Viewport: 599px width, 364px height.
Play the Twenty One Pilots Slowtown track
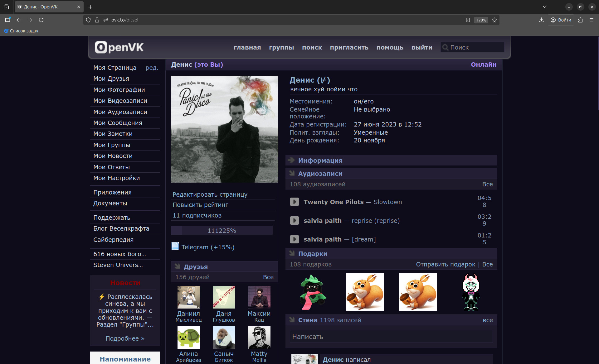coord(294,202)
